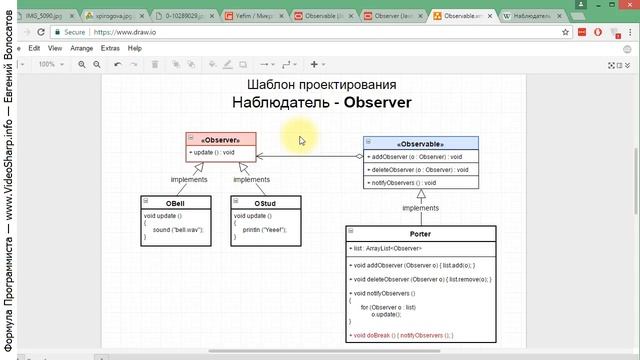
Task: Select 'notifyObservers () : void' row
Action: [421, 182]
